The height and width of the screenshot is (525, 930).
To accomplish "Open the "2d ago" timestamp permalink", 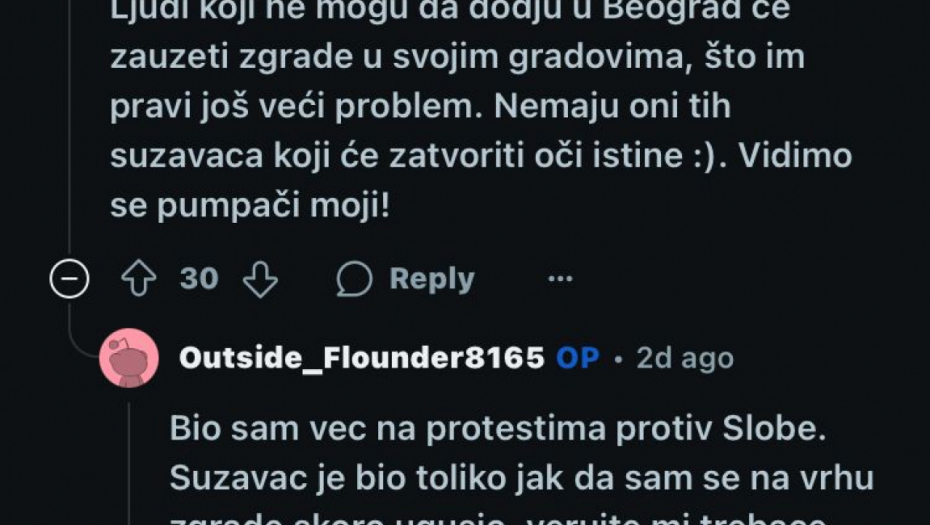I will (685, 358).
